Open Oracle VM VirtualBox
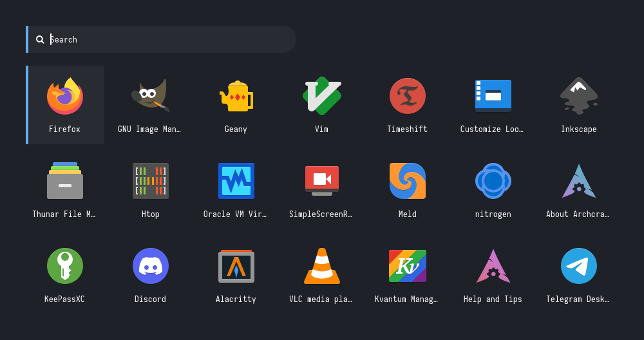Screen dimensions: 644x340 point(236,182)
